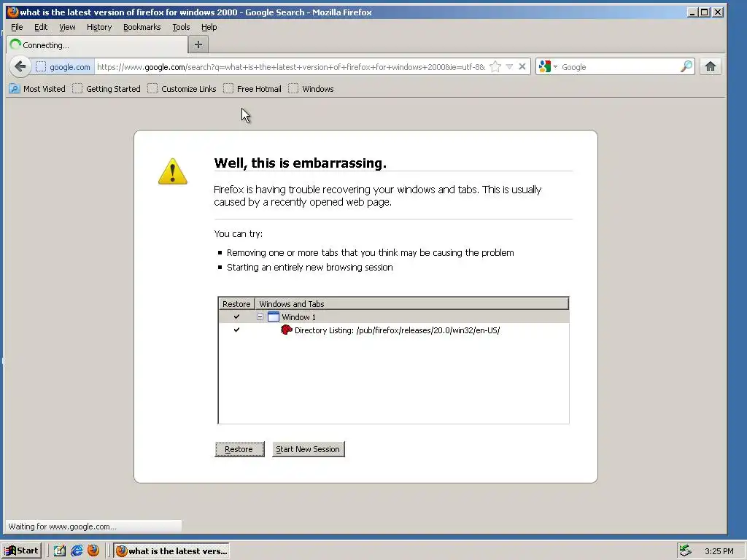Image resolution: width=747 pixels, height=560 pixels.
Task: Open the Tools menu
Action: click(x=181, y=27)
